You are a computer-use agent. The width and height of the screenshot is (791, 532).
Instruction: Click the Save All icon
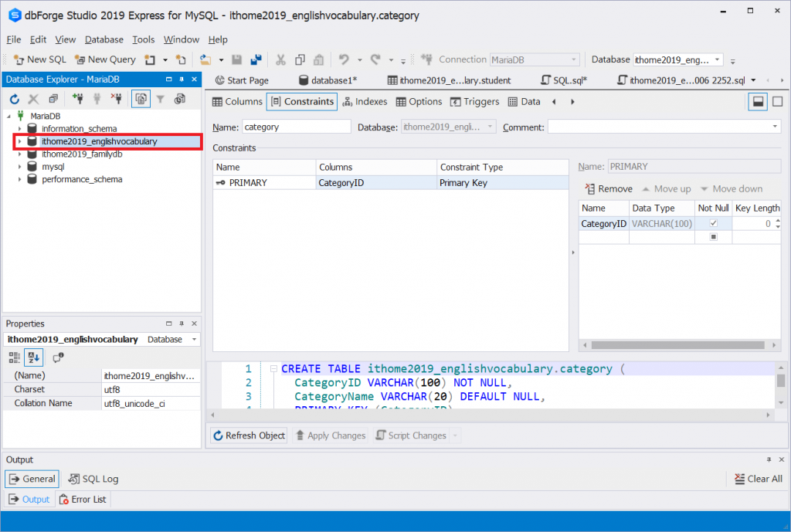256,60
